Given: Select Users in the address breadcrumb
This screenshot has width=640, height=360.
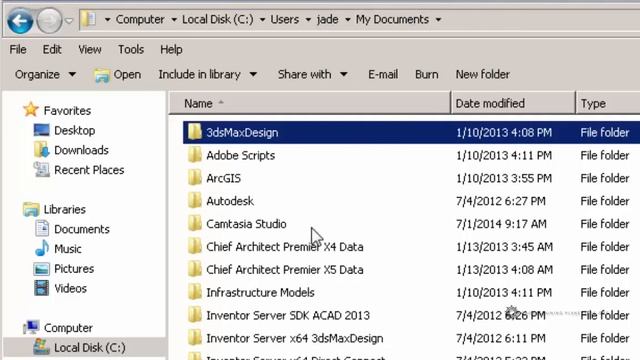Looking at the screenshot, I should (284, 20).
